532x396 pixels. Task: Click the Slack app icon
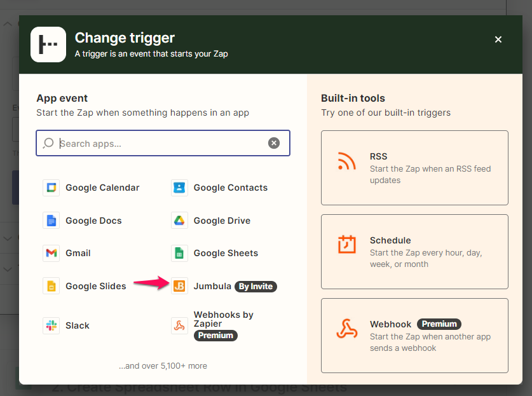tap(51, 325)
